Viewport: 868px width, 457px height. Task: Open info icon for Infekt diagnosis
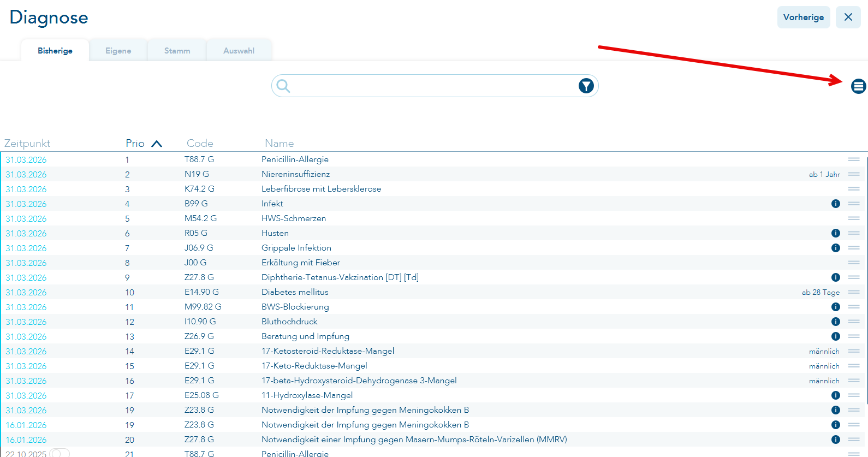tap(835, 204)
